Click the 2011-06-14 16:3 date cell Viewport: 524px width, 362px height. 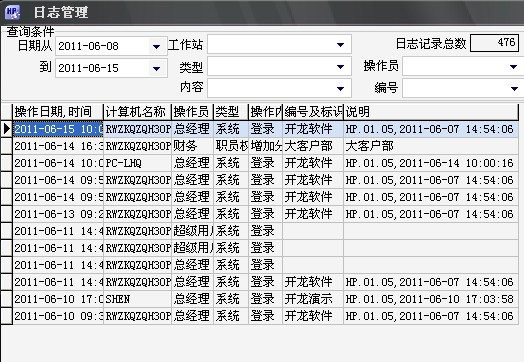pyautogui.click(x=58, y=146)
